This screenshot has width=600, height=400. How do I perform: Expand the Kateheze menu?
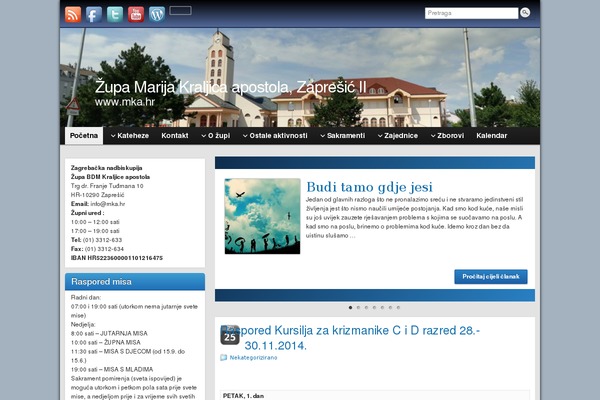click(x=130, y=136)
